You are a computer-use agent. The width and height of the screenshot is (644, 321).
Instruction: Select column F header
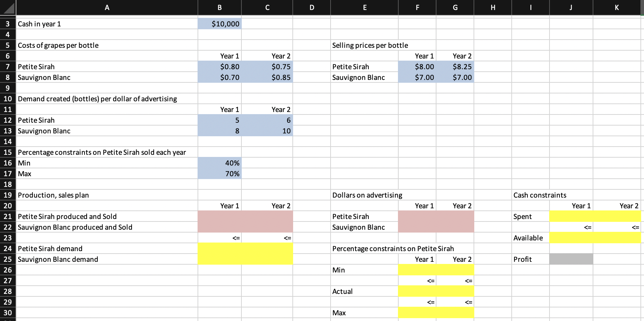pyautogui.click(x=417, y=7)
